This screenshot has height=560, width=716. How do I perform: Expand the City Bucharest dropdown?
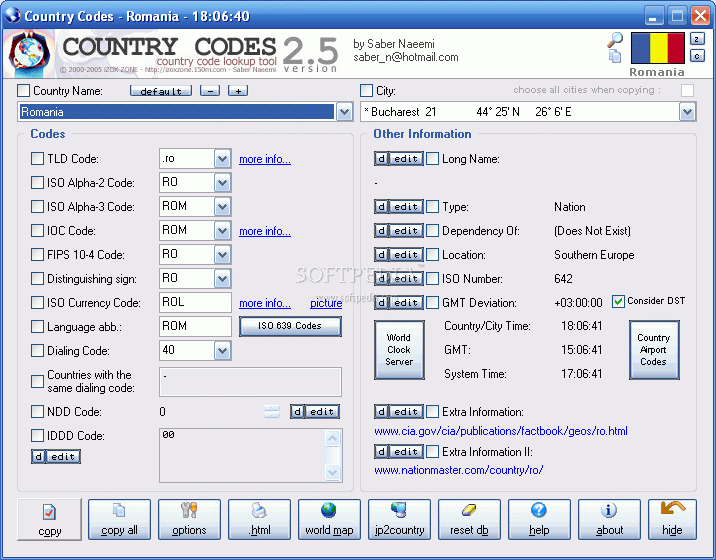pos(687,112)
